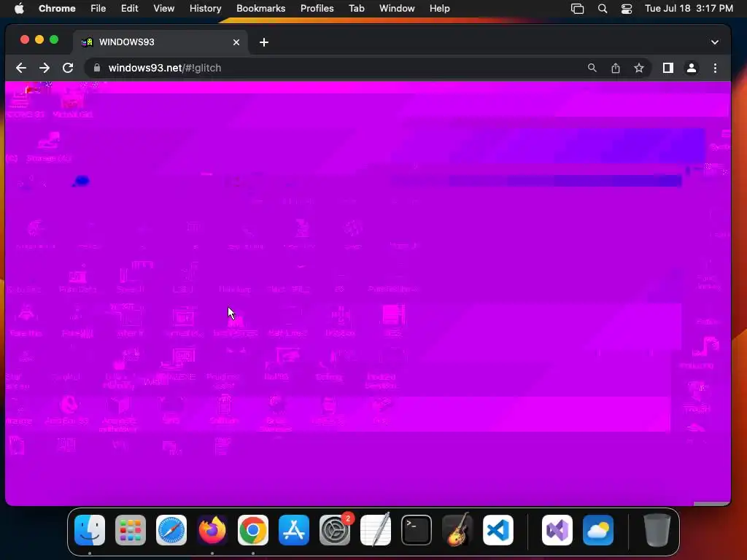Open the glitched Storage drive desktop icon
747x560 pixels.
[x=49, y=147]
